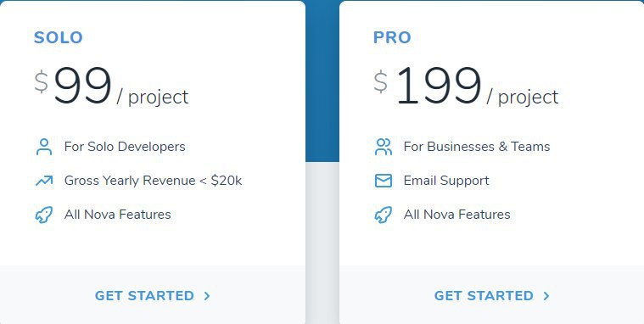Viewport: 644px width, 324px height.
Task: Click the Email Support feature text
Action: coord(446,181)
